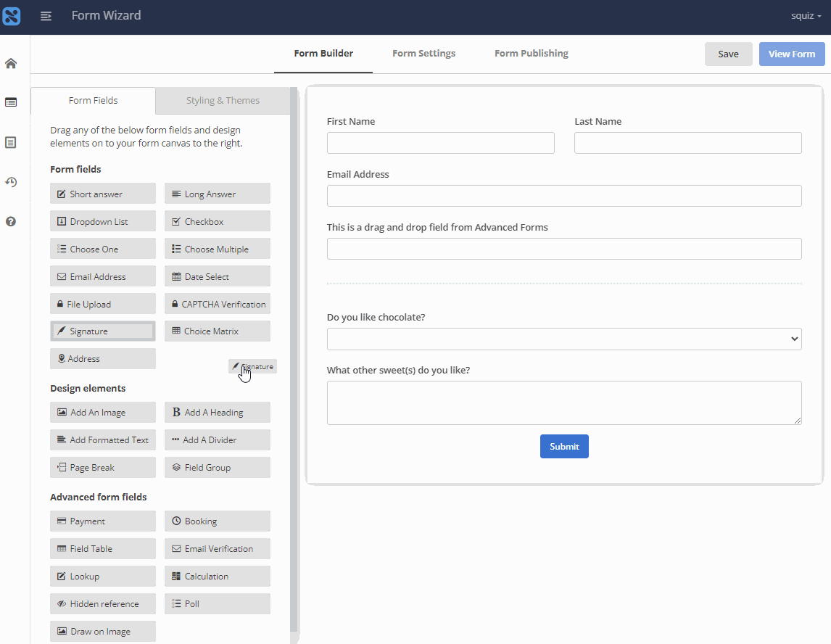
Task: Select the Booking advanced field
Action: (x=218, y=521)
